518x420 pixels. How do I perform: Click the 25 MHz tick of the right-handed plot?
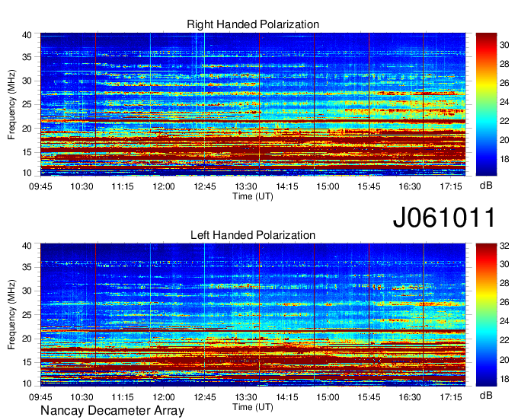click(27, 104)
